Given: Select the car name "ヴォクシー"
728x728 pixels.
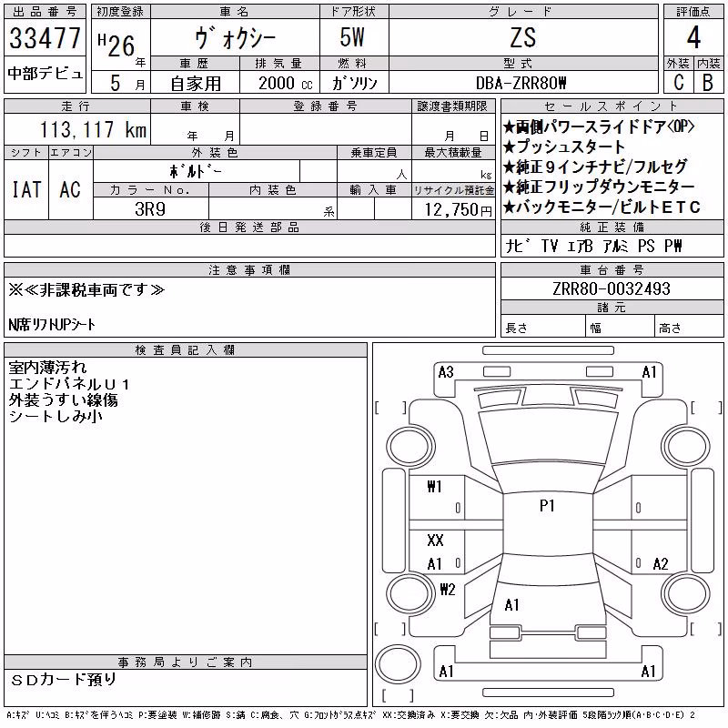Looking at the screenshot, I should tap(235, 38).
